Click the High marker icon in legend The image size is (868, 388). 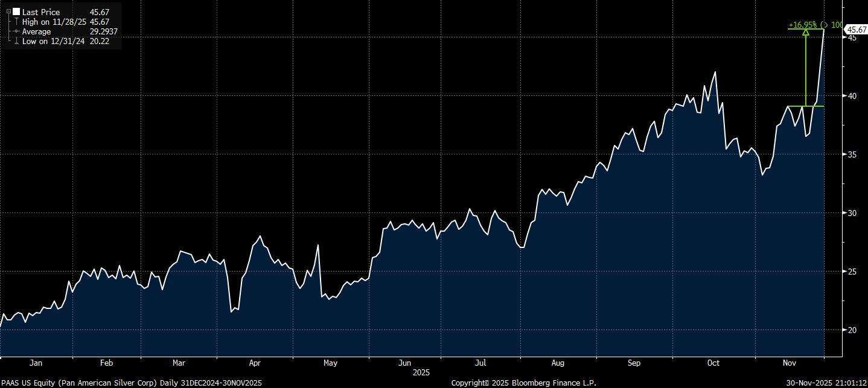pyautogui.click(x=15, y=22)
